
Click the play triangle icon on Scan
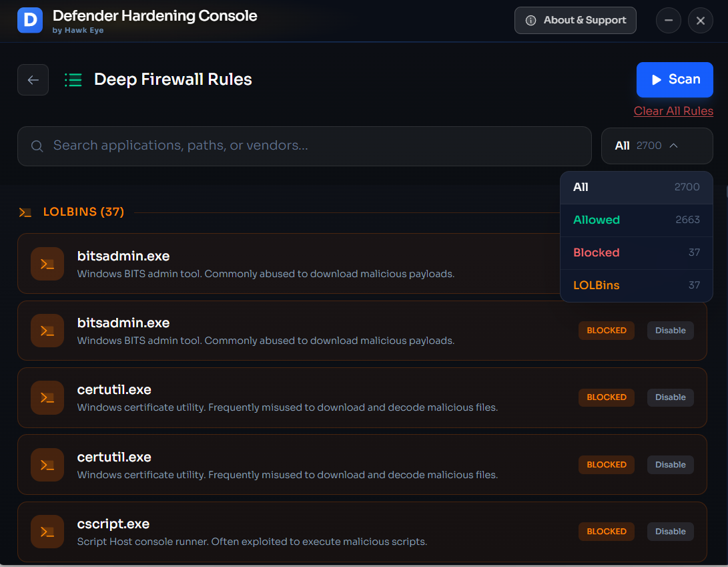click(x=656, y=80)
